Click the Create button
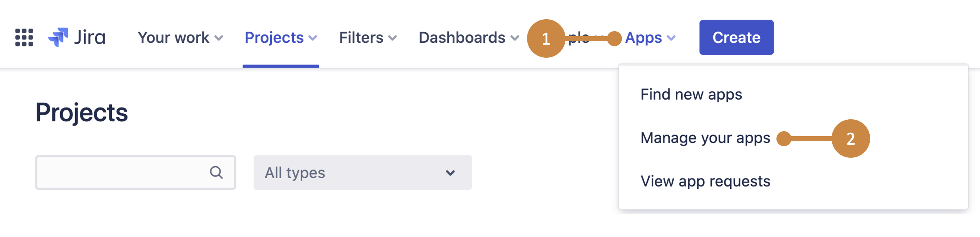 tap(736, 37)
